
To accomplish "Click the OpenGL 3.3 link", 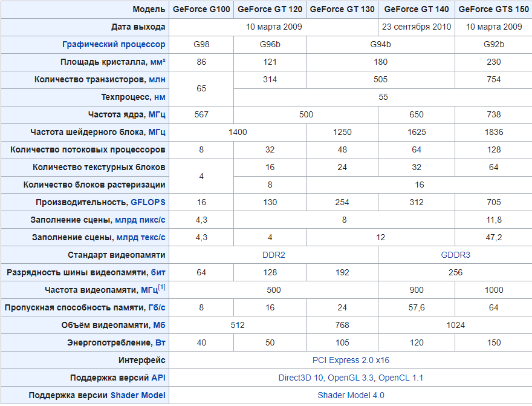I will click(x=351, y=378).
